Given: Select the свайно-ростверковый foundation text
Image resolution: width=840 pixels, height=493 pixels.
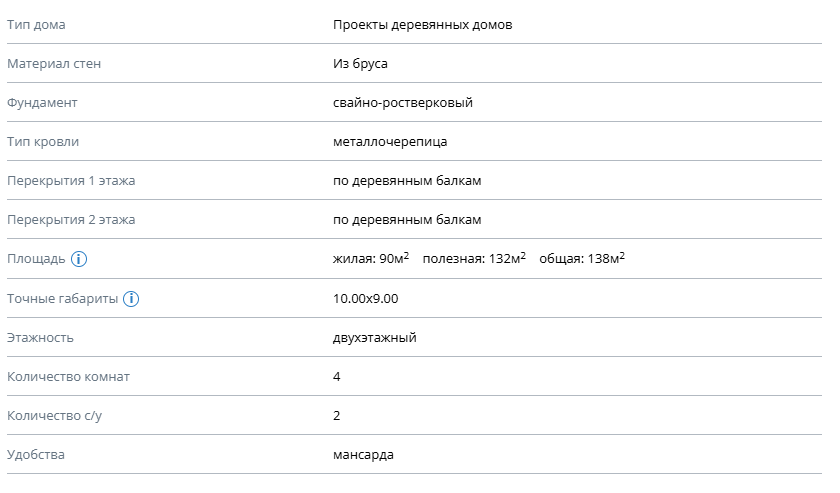Looking at the screenshot, I should click(403, 103).
